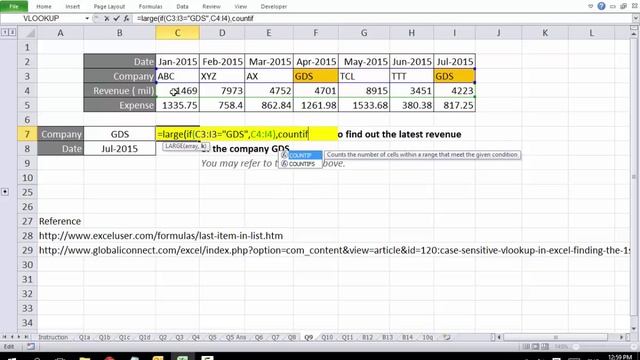
Task: Show outline level 1 button
Action: coord(4,32)
